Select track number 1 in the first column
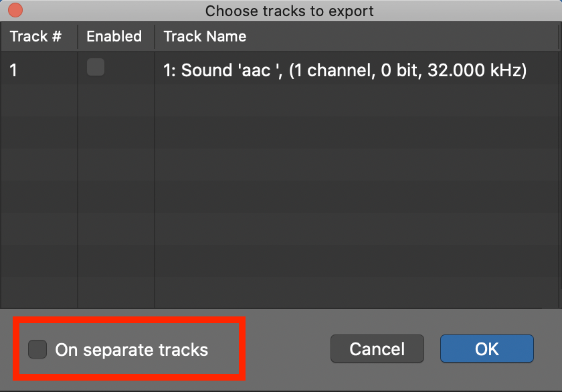Image resolution: width=562 pixels, height=392 pixels. click(x=12, y=70)
